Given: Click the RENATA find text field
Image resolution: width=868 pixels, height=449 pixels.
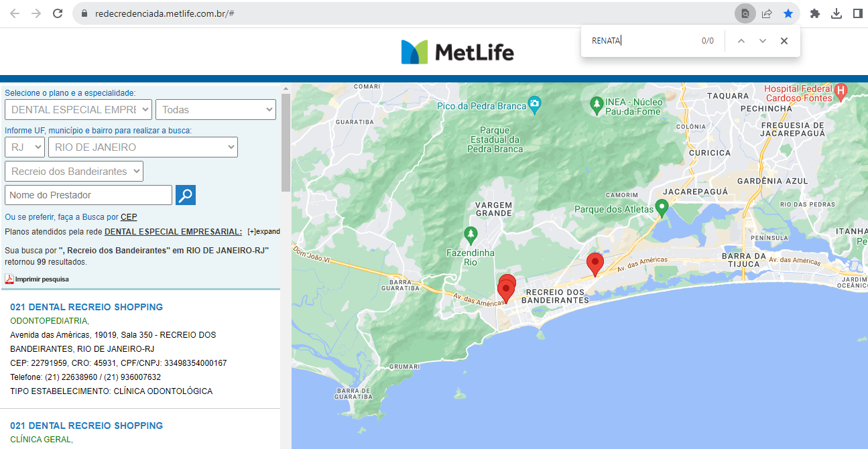Looking at the screenshot, I should click(x=640, y=41).
